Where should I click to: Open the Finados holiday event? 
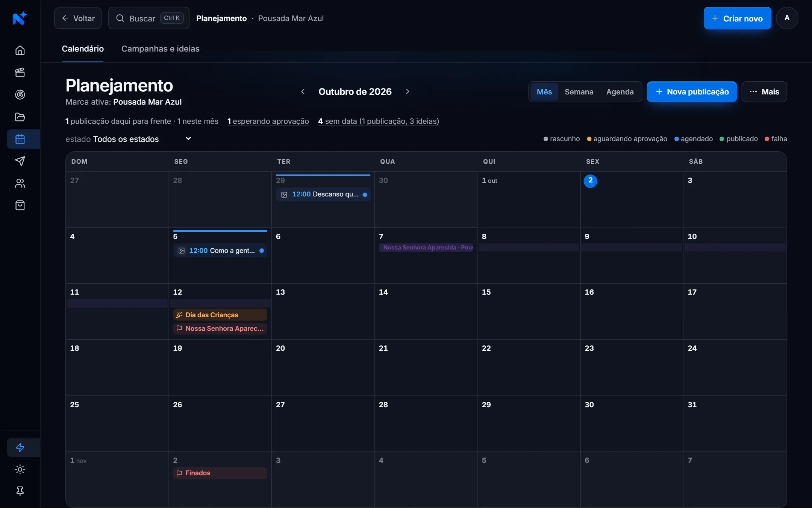tap(220, 473)
